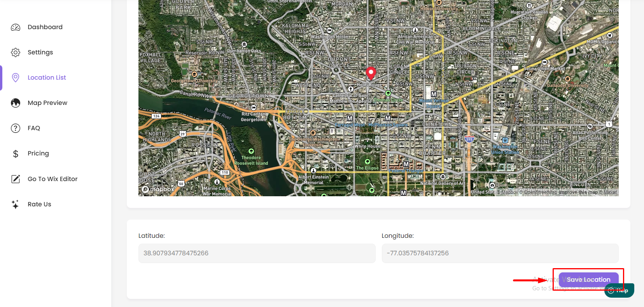Click the red location pin on map
This screenshot has width=644, height=307.
371,73
